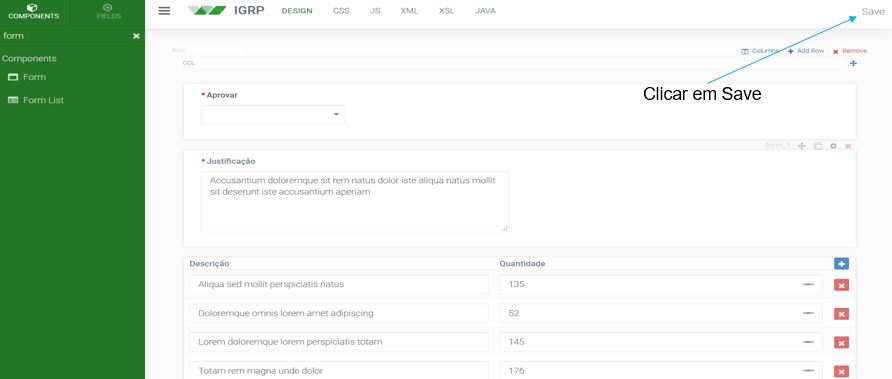Click the 'Totam rem magna unde dolor' field
Screen dimensions: 892x379
[x=339, y=370]
